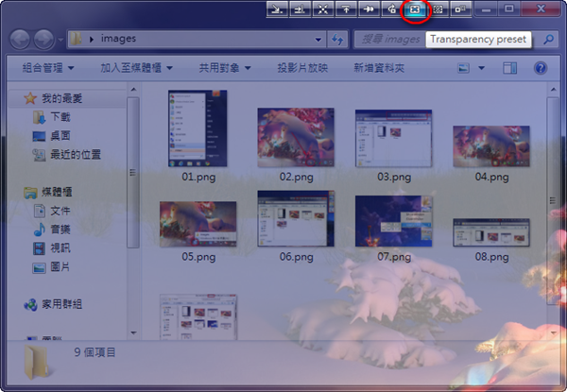Open the 組合管理 menu
The width and height of the screenshot is (567, 392).
click(x=48, y=68)
